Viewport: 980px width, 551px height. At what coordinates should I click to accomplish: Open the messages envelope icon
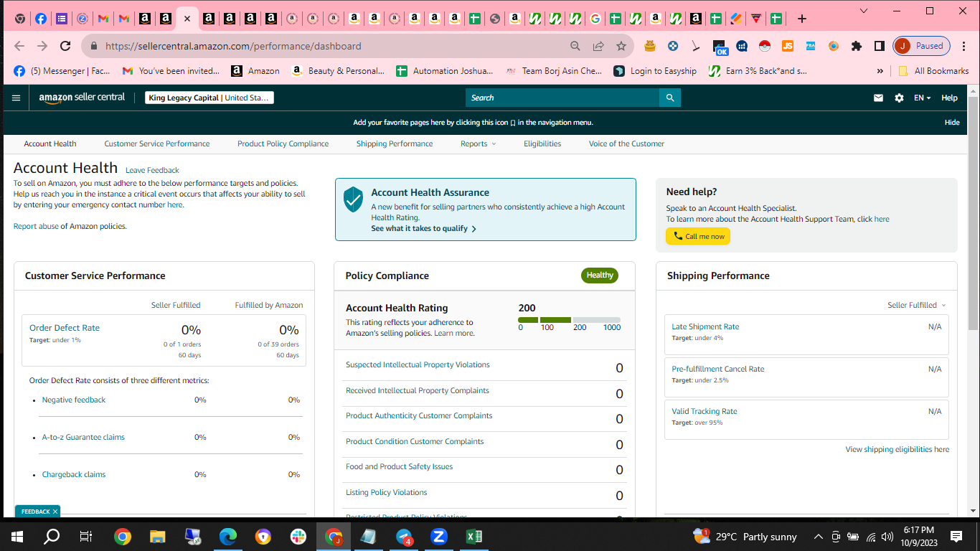878,98
